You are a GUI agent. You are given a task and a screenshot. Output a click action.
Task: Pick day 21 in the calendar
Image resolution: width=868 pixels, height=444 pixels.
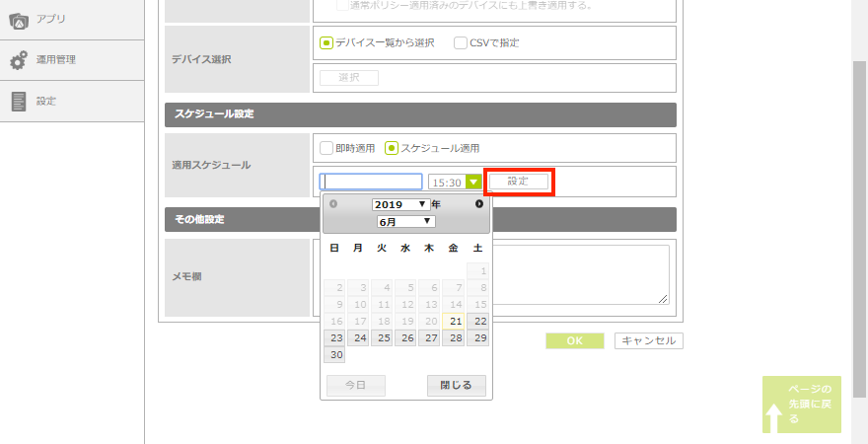point(455,321)
